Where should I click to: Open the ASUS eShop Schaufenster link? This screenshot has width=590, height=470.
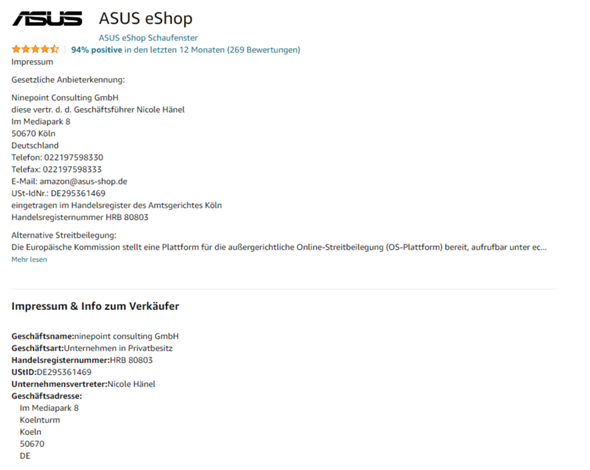pos(148,38)
